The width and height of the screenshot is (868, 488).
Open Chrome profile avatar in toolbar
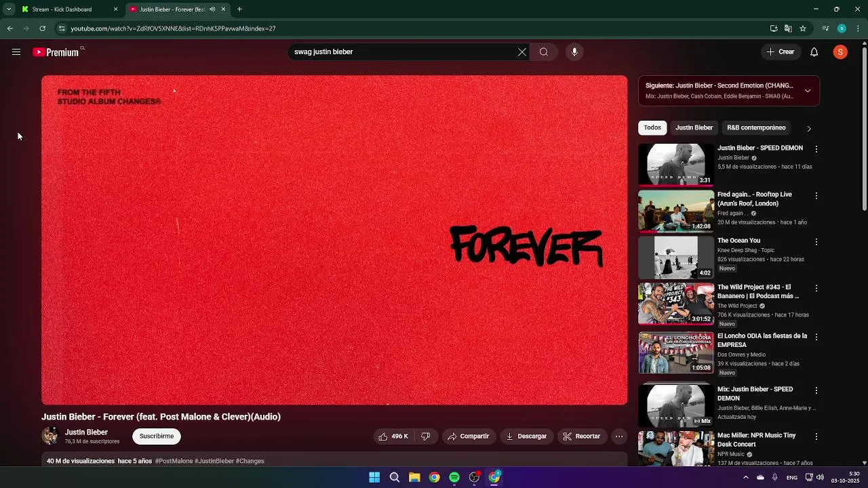pyautogui.click(x=842, y=28)
